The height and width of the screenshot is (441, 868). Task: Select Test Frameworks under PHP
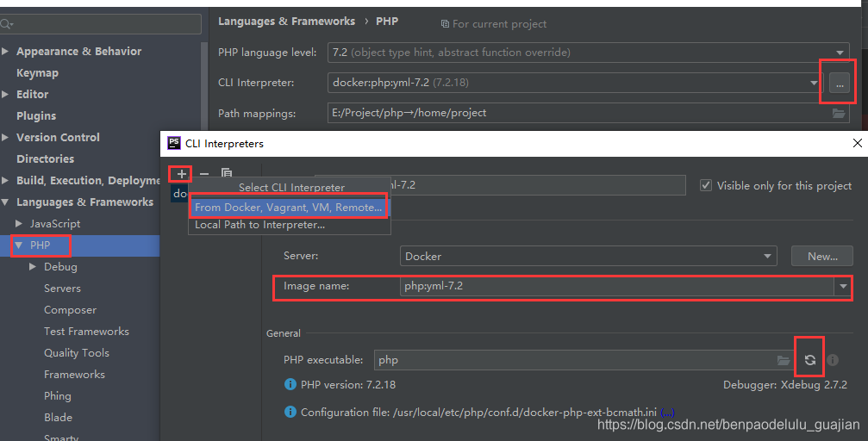pos(86,332)
